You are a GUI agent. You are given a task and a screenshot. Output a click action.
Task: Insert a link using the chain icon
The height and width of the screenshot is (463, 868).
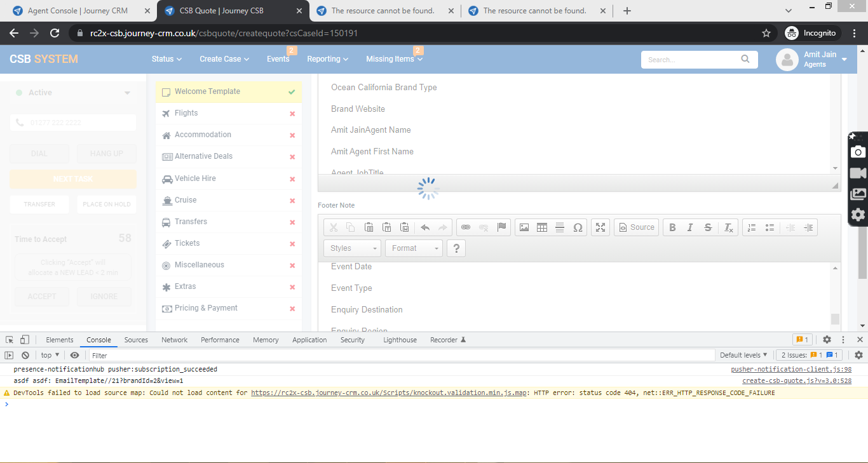tap(466, 227)
